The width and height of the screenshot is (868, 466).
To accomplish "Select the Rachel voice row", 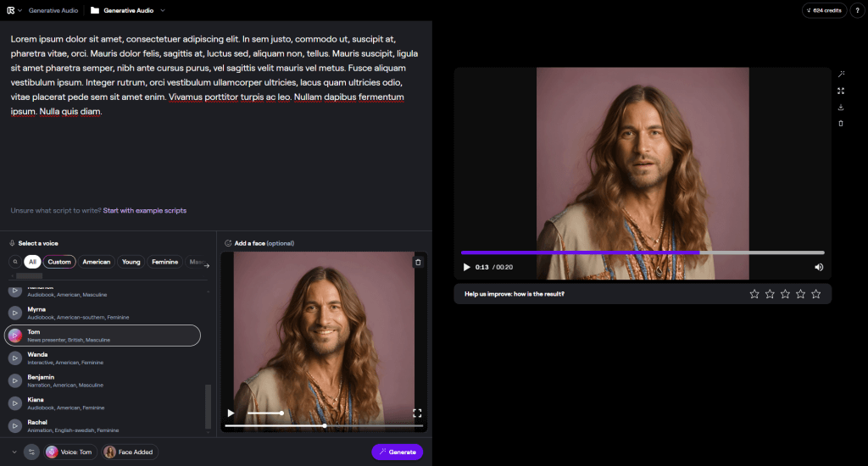I will click(103, 426).
